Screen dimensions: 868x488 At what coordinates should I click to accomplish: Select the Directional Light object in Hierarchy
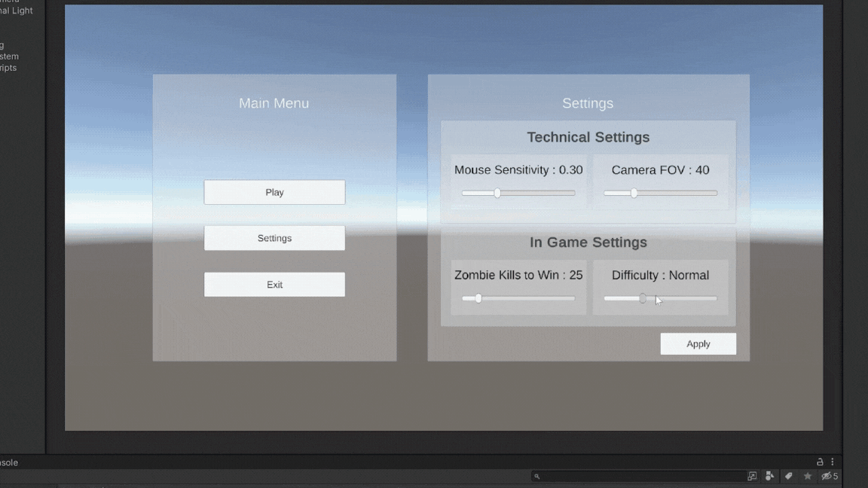click(x=17, y=11)
